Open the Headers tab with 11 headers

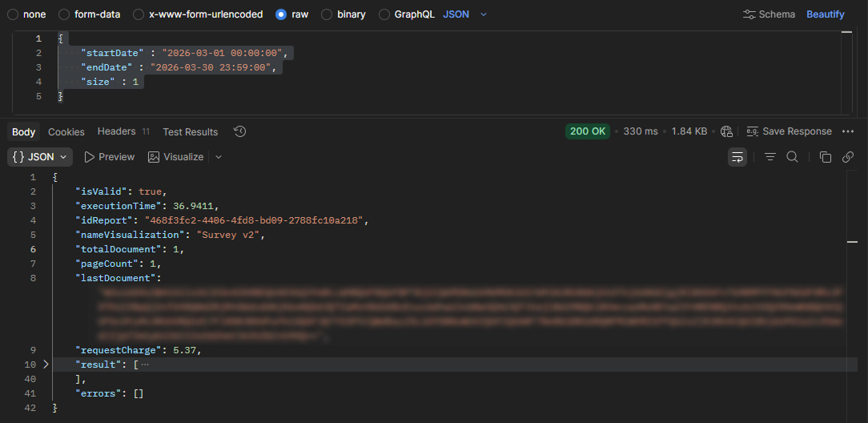(x=123, y=131)
